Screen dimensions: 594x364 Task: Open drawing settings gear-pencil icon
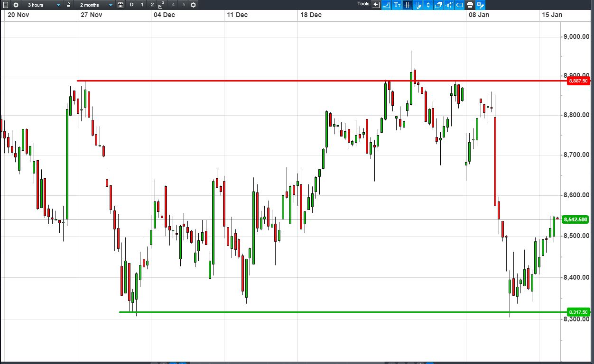tap(480, 5)
